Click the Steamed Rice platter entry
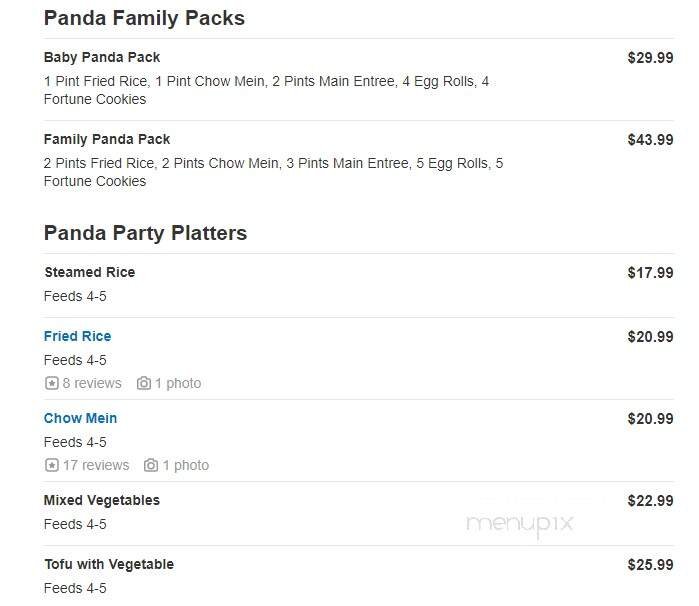The height and width of the screenshot is (606, 699). 89,272
